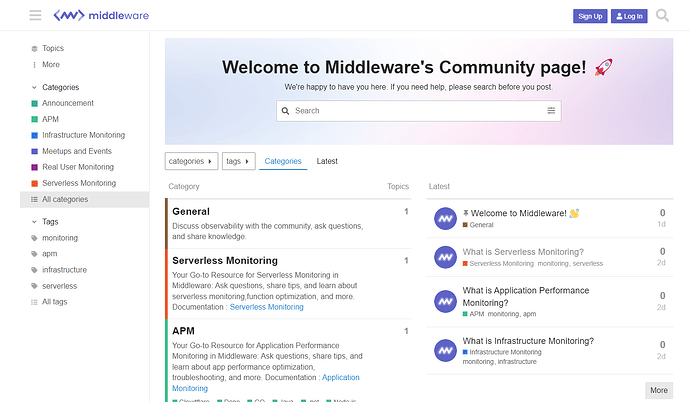Collapse the Tags sidebar section
Image resolution: width=690 pixels, height=402 pixels.
click(x=45, y=222)
